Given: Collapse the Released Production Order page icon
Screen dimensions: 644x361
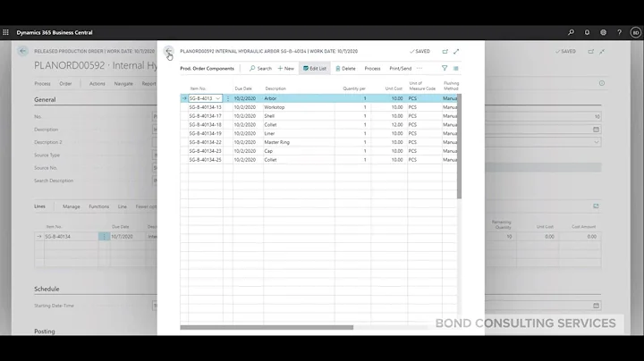Looking at the screenshot, I should (602, 51).
